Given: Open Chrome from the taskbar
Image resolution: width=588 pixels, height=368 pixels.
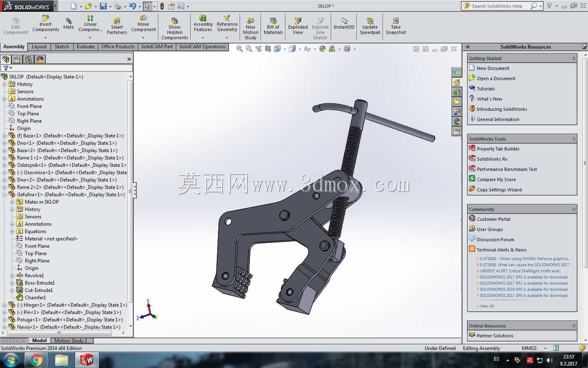Looking at the screenshot, I should [36, 360].
